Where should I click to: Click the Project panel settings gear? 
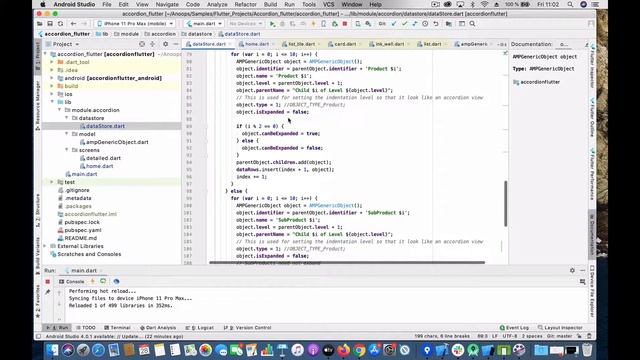coord(165,44)
